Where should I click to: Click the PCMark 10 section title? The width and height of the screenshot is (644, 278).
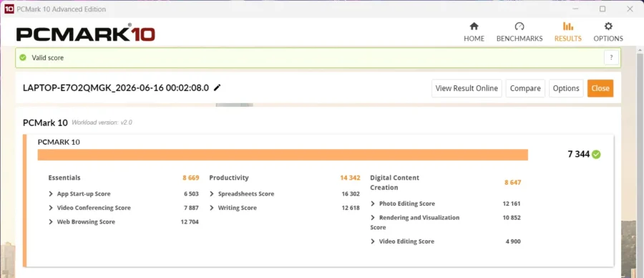coord(45,123)
